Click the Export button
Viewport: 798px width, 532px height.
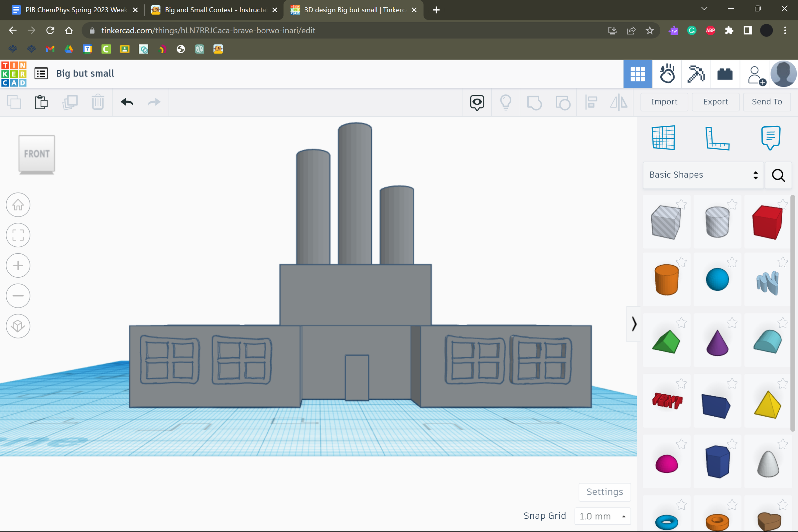[715, 102]
